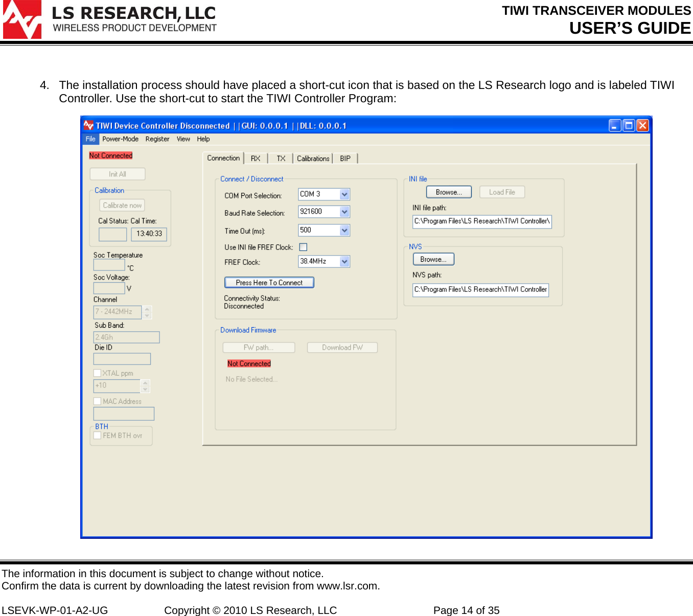Open the Help menu
The height and width of the screenshot is (616, 693).
(x=203, y=139)
